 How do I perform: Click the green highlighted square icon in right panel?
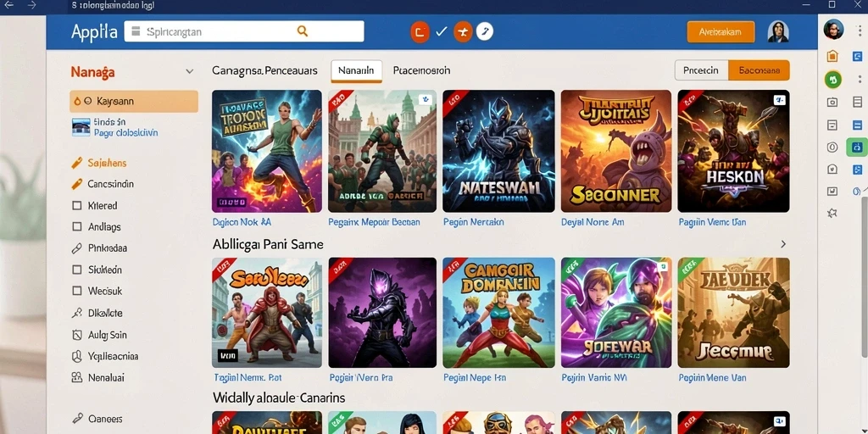pyautogui.click(x=857, y=147)
